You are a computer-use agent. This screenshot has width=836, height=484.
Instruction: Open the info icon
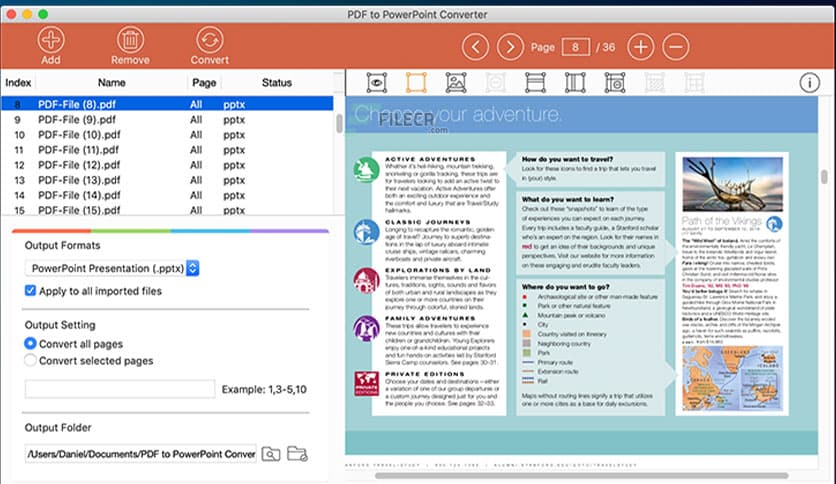point(809,83)
